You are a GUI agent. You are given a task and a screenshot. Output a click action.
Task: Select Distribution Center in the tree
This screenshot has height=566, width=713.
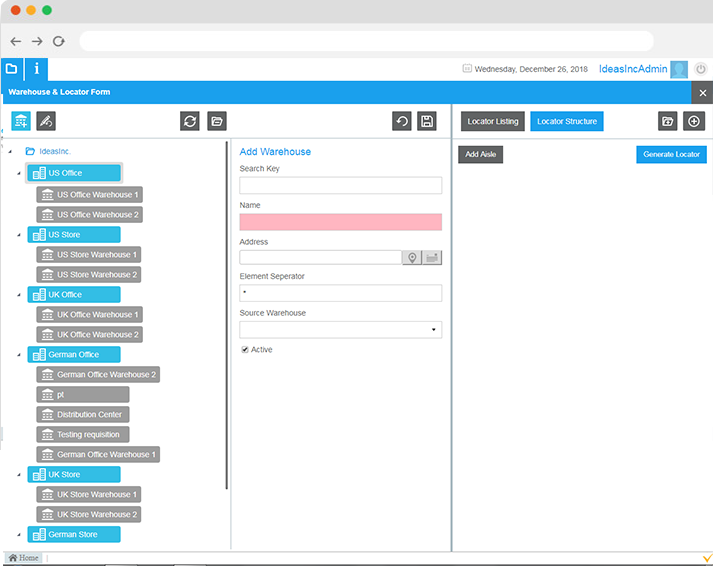[89, 414]
